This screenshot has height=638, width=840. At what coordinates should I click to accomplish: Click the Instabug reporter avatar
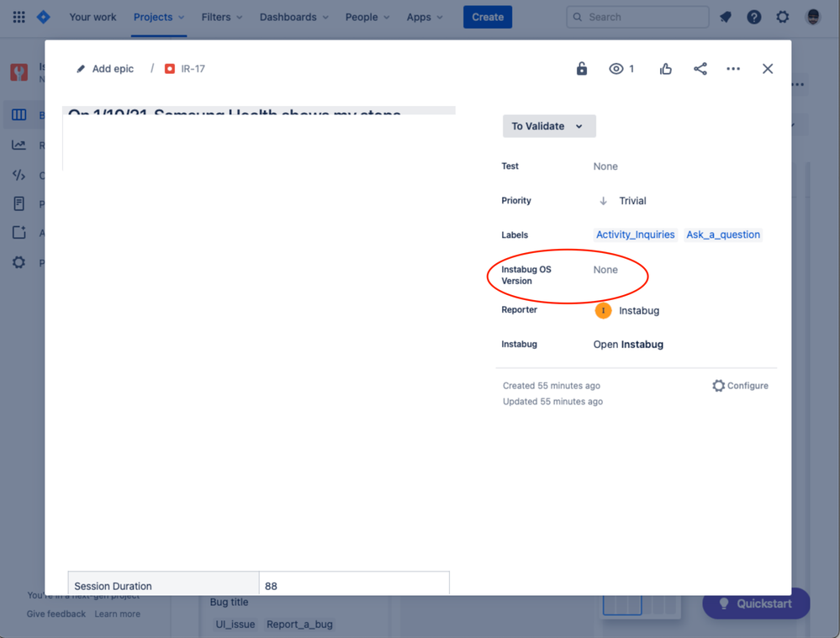pyautogui.click(x=603, y=311)
